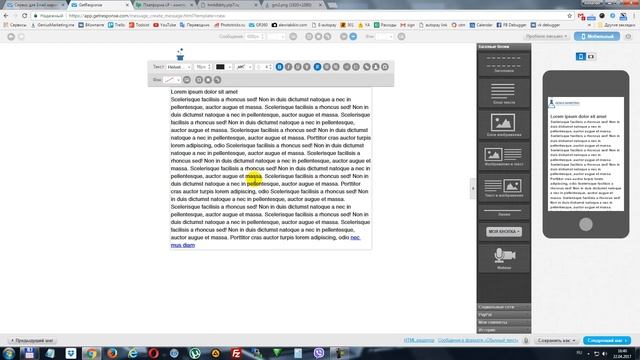Open the Пробное письмо dropdown
640x360 pixels.
tap(546, 36)
